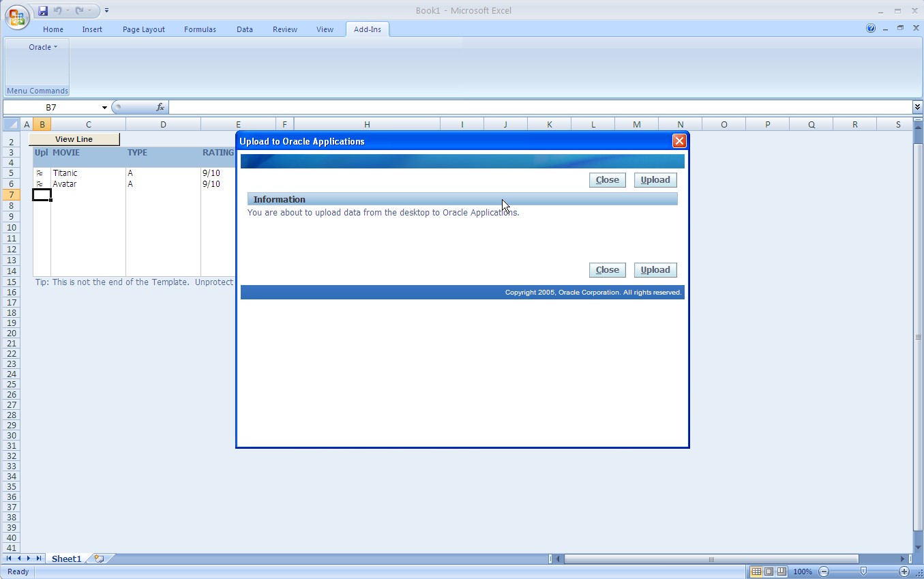Open the Oracle menu in Menu Commands
The width and height of the screenshot is (924, 579).
(x=41, y=46)
